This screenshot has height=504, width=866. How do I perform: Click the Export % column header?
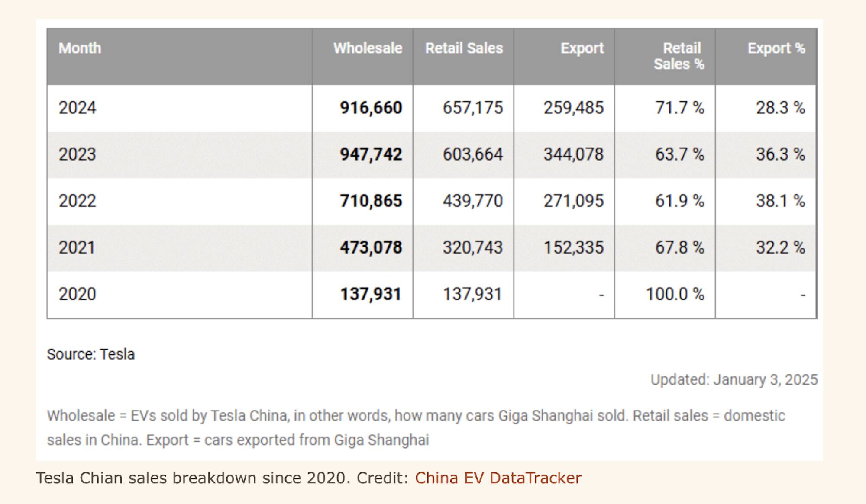tap(776, 48)
